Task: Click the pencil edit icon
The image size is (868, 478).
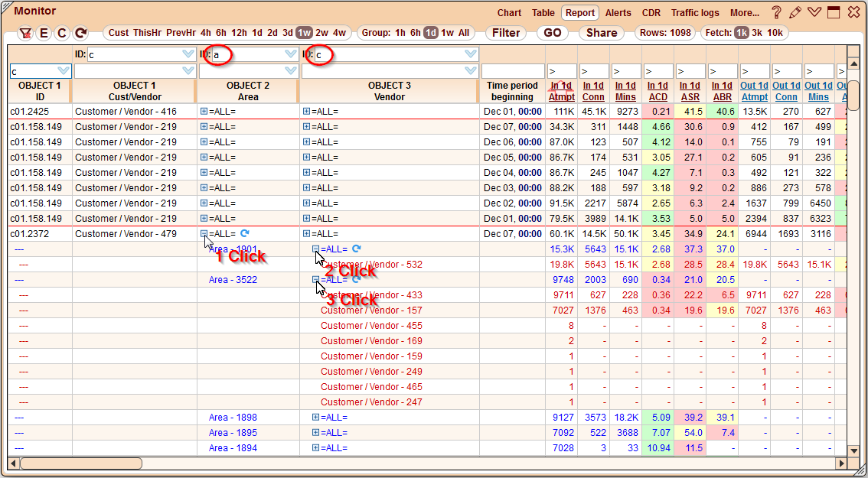Action: 795,12
